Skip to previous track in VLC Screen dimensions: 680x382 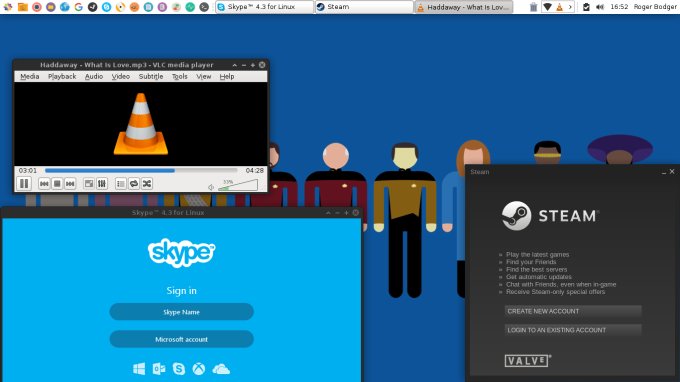pos(44,184)
